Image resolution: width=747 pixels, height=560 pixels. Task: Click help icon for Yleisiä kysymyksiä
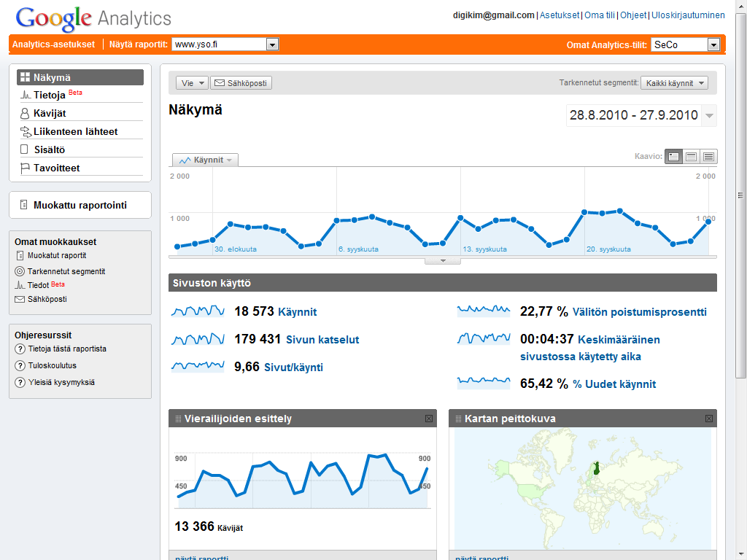(20, 382)
